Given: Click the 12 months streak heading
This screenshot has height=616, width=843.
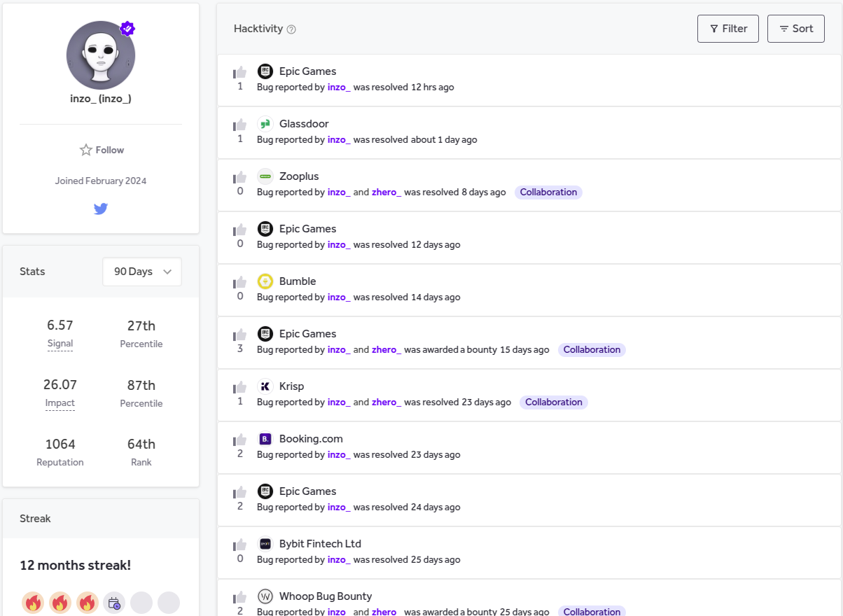Looking at the screenshot, I should [x=75, y=566].
